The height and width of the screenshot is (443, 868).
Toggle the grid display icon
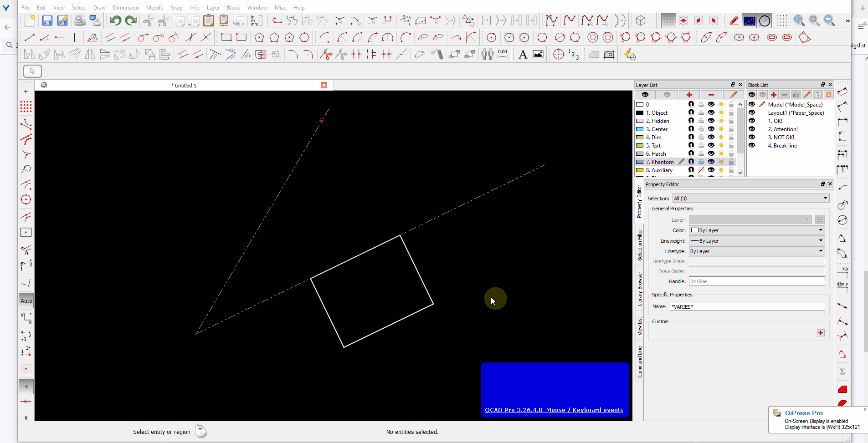[x=668, y=20]
